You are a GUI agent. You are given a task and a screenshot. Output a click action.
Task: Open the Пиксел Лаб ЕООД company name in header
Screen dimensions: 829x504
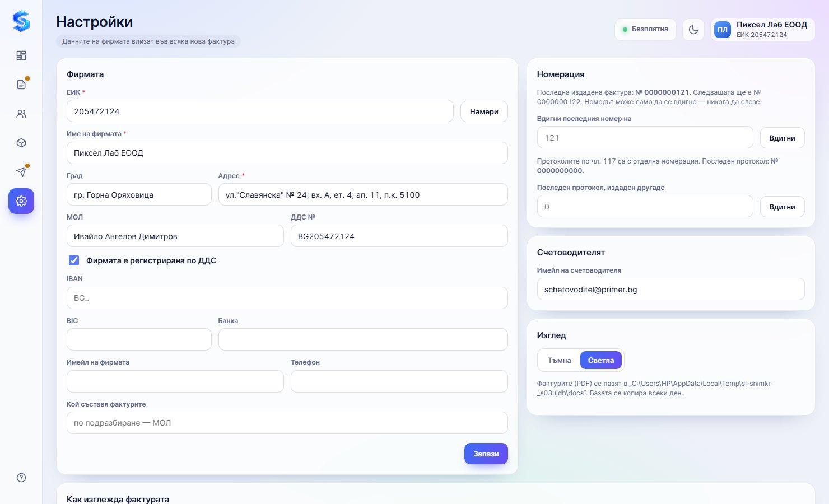771,25
